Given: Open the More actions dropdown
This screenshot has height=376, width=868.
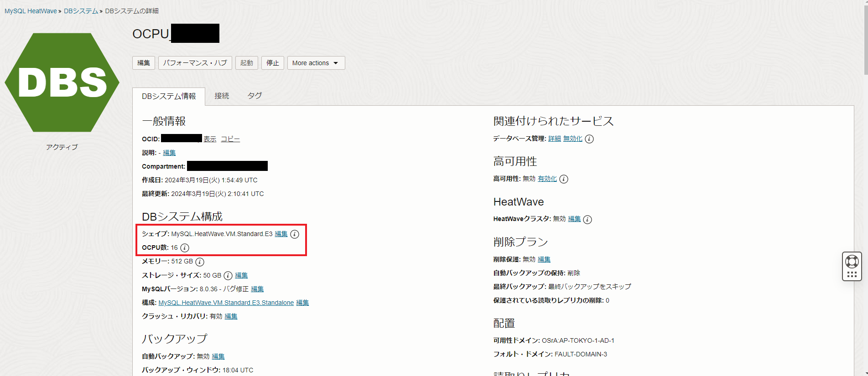Looking at the screenshot, I should click(316, 63).
